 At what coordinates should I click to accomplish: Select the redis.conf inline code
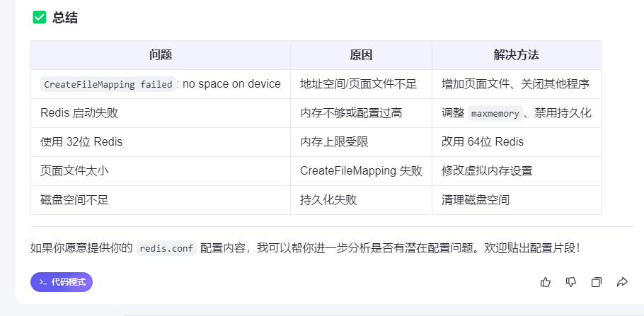(166, 248)
